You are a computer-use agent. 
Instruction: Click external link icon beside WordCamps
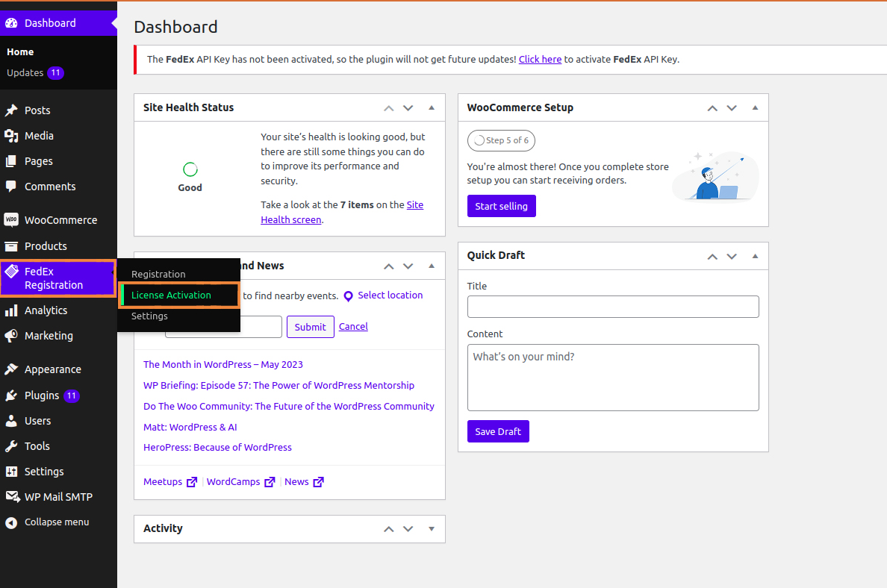[270, 482]
